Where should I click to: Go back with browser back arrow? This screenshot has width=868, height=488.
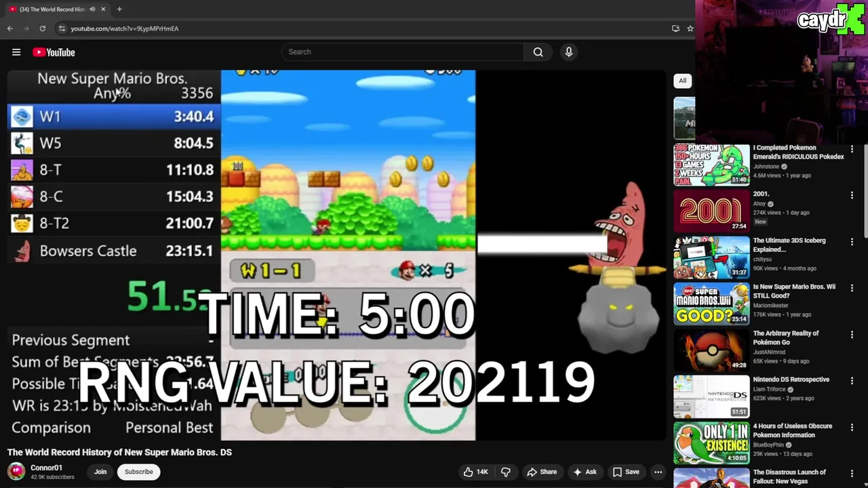coord(9,28)
